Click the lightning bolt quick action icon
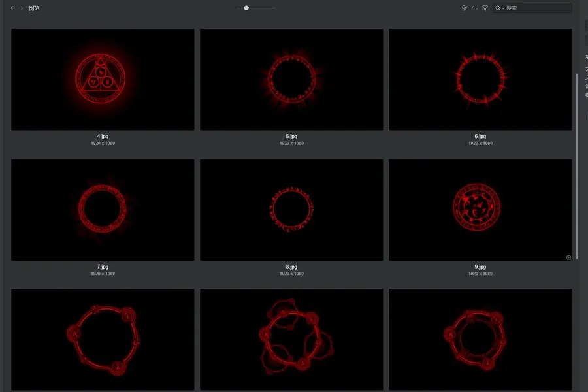 (x=464, y=8)
